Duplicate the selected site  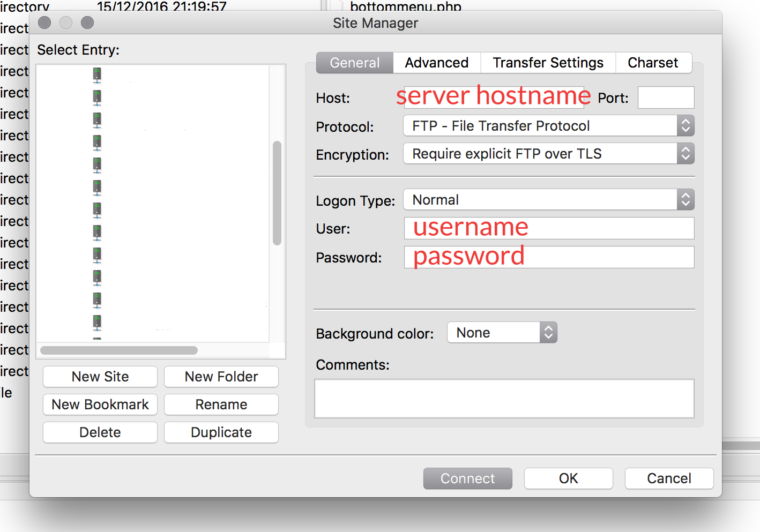pyautogui.click(x=221, y=432)
